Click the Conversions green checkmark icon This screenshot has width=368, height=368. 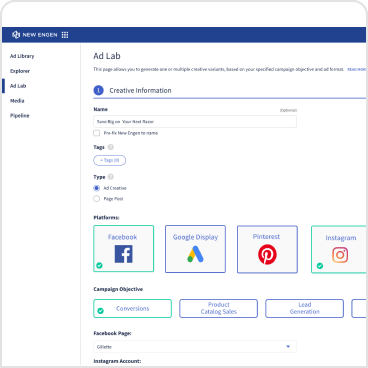[100, 311]
